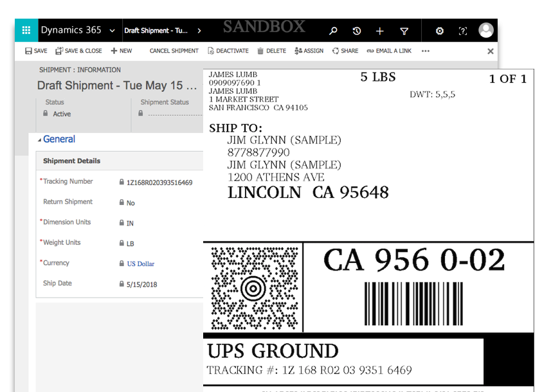This screenshot has width=551, height=392.
Task: Click the lock icon beside Tracking Number
Action: pyautogui.click(x=122, y=182)
